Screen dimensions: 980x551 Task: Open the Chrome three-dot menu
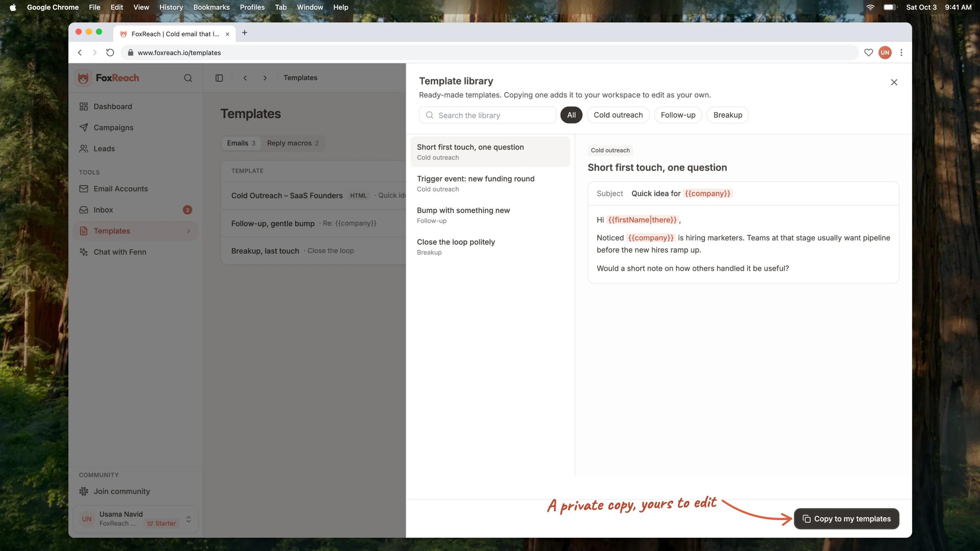click(x=901, y=52)
